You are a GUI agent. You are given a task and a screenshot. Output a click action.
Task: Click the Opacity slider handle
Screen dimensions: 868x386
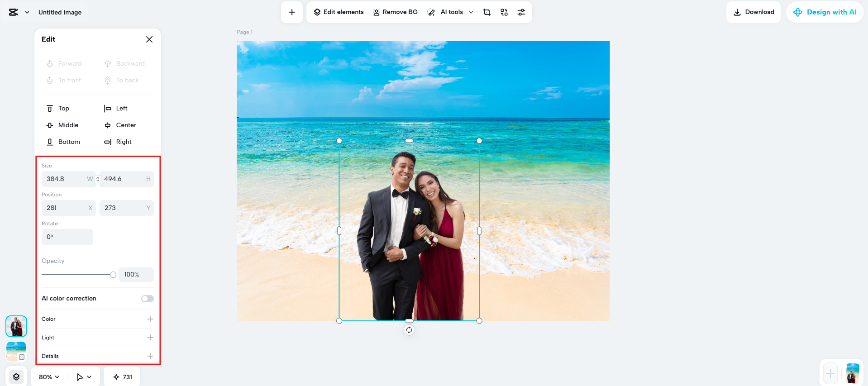click(113, 275)
